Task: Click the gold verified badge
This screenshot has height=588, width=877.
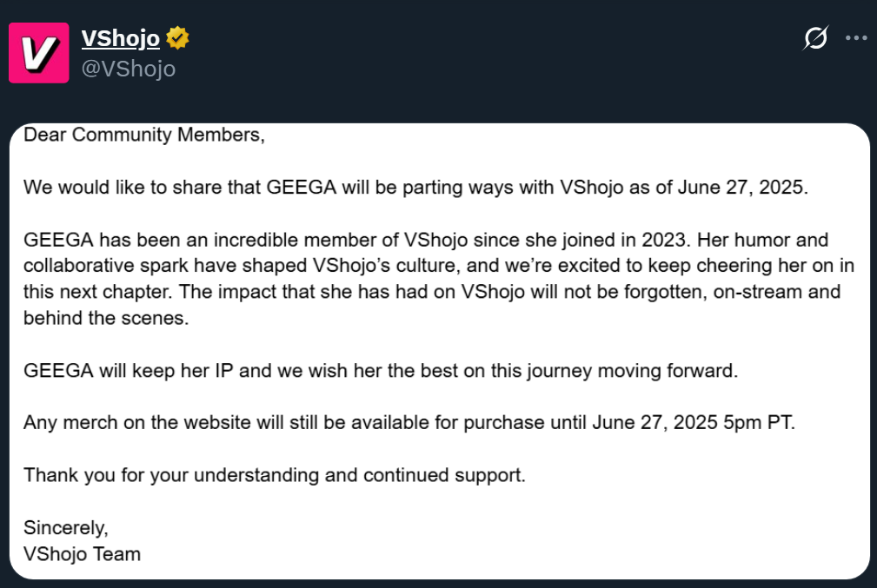Action: tap(177, 38)
